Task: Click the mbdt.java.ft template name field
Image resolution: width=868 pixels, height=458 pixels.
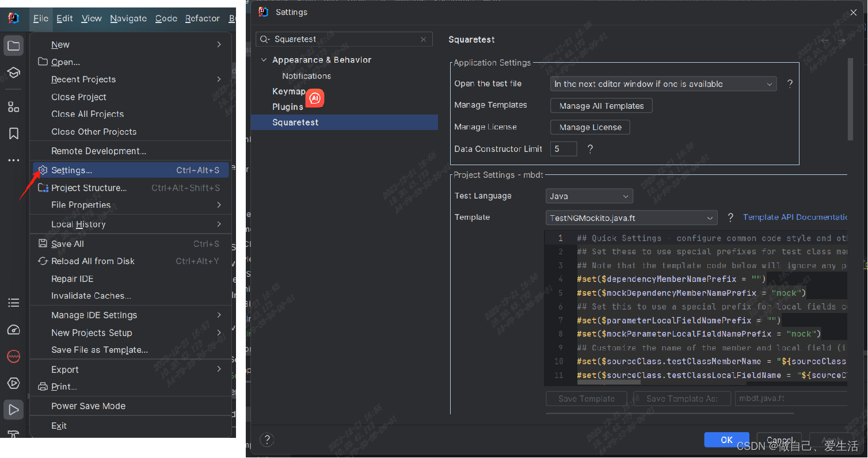Action: (x=791, y=399)
